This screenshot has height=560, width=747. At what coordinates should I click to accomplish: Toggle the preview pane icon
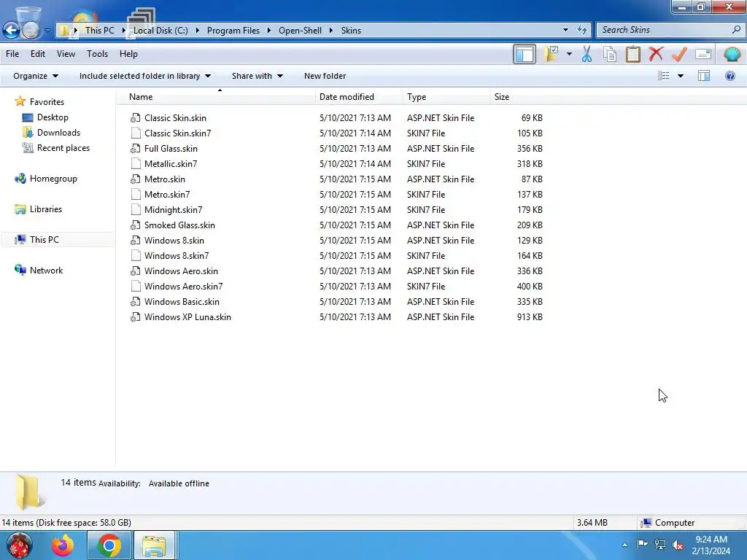click(x=704, y=76)
